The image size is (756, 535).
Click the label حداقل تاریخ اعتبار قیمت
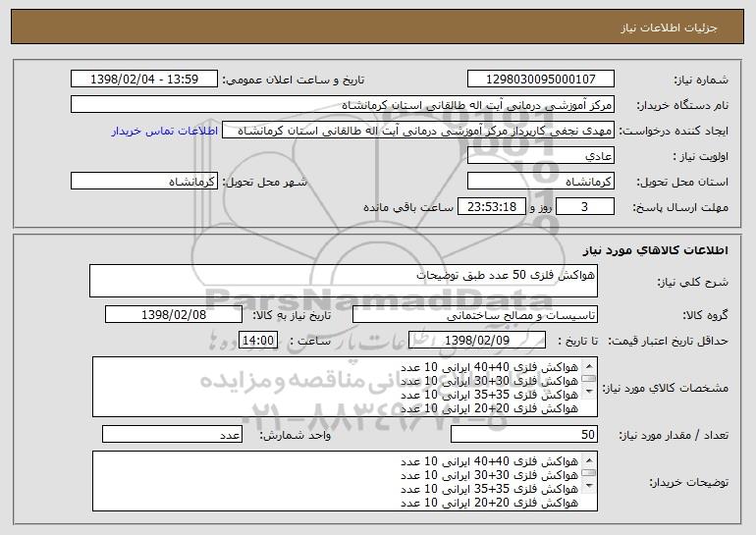point(668,341)
